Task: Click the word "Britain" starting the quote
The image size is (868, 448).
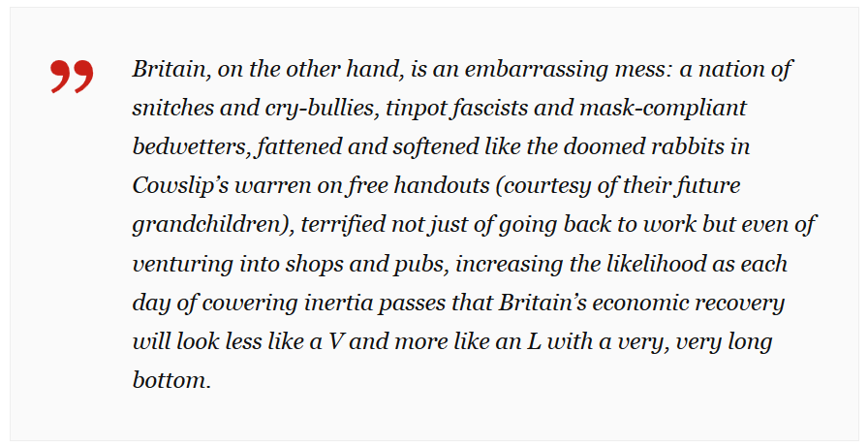Action: click(168, 69)
